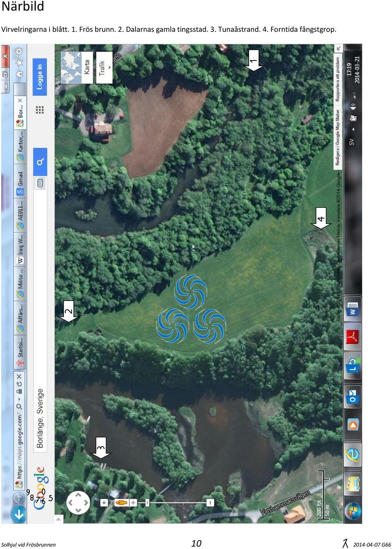Open Internet Explorer from the taskbar
Screen dimensions: 392x549
352,454
